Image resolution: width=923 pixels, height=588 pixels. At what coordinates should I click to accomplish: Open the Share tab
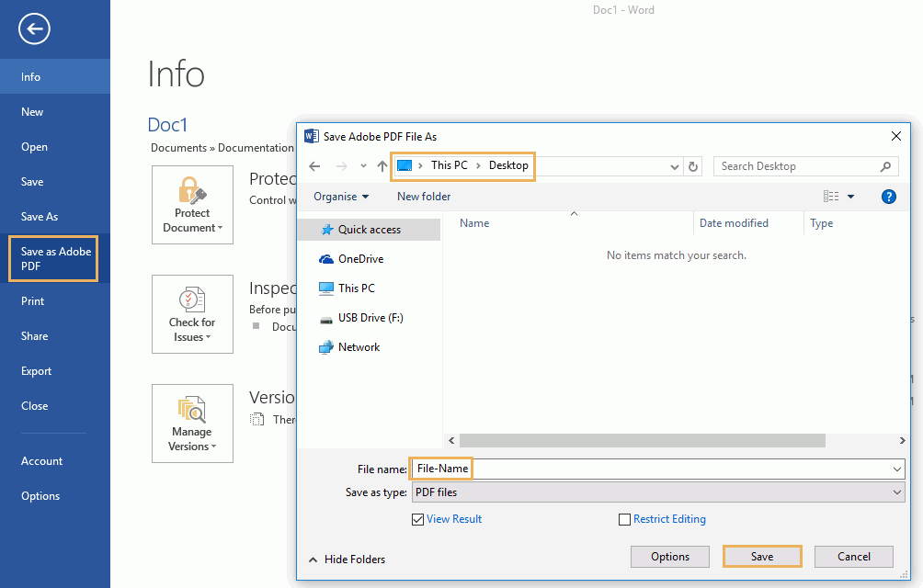click(55, 335)
